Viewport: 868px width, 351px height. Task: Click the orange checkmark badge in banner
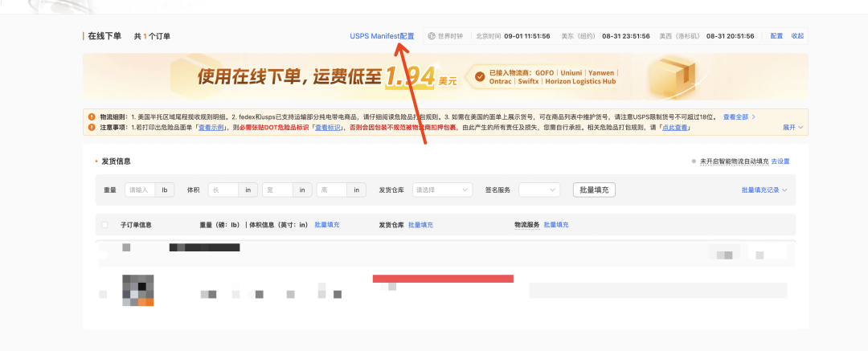tap(479, 77)
